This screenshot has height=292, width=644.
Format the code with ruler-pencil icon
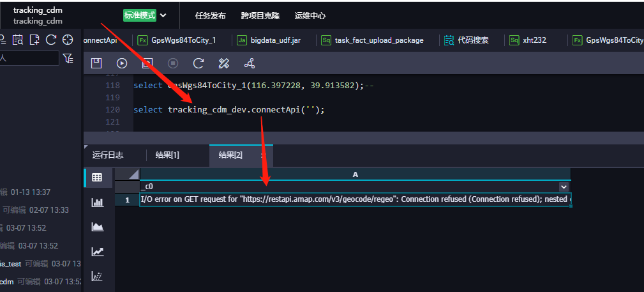pyautogui.click(x=224, y=63)
